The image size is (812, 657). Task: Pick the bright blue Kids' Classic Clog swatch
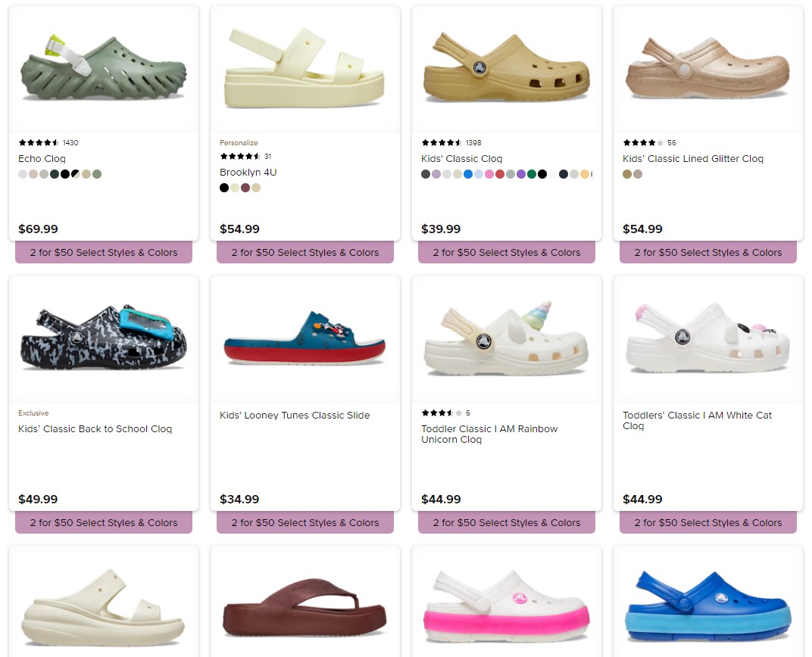tap(468, 174)
